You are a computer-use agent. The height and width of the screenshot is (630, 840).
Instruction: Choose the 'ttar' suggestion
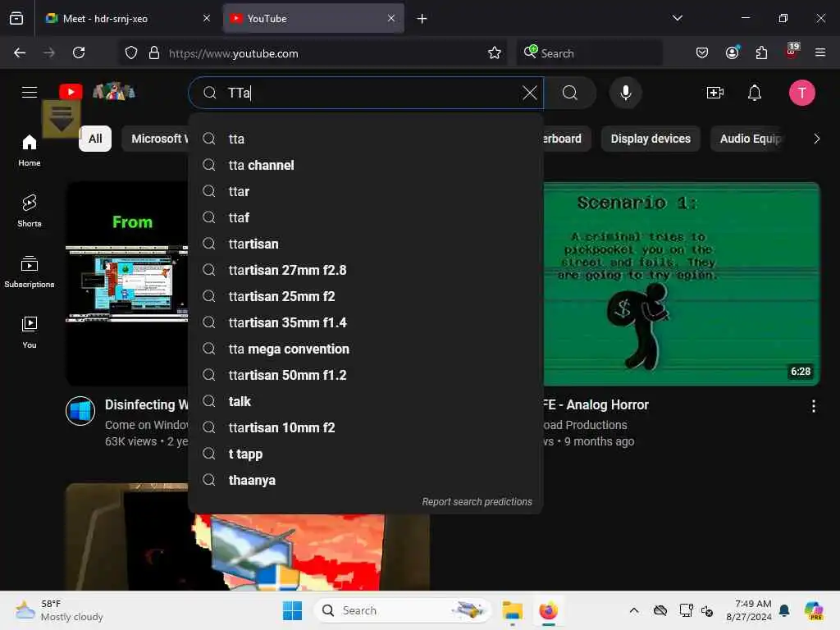[x=365, y=191]
